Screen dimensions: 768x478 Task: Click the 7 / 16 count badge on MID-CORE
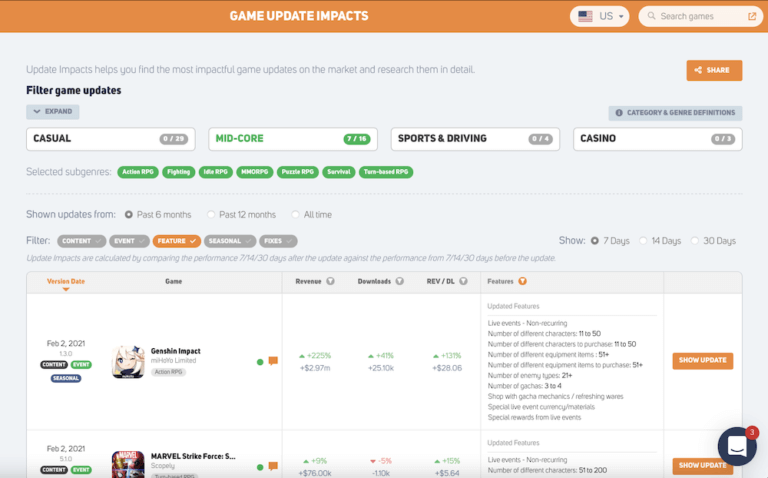(357, 139)
